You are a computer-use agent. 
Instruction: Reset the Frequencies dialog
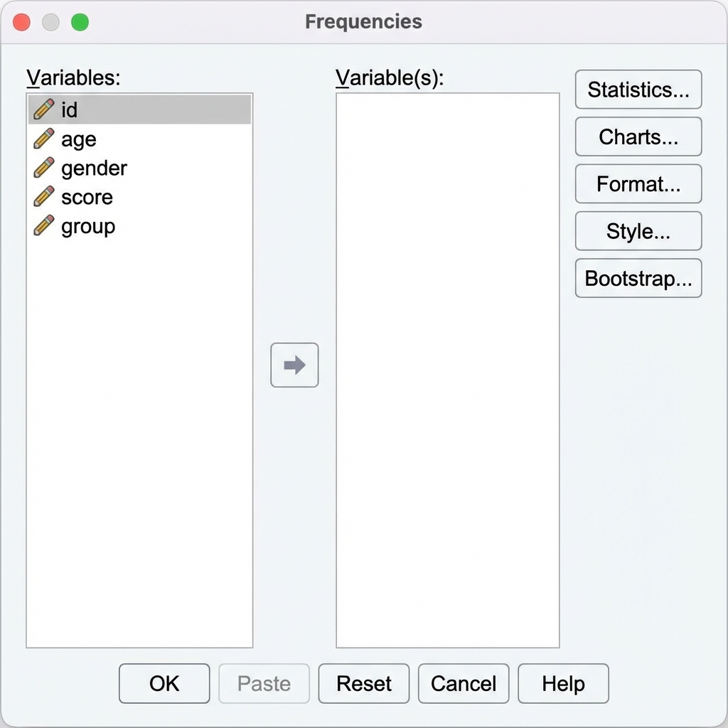(x=364, y=683)
